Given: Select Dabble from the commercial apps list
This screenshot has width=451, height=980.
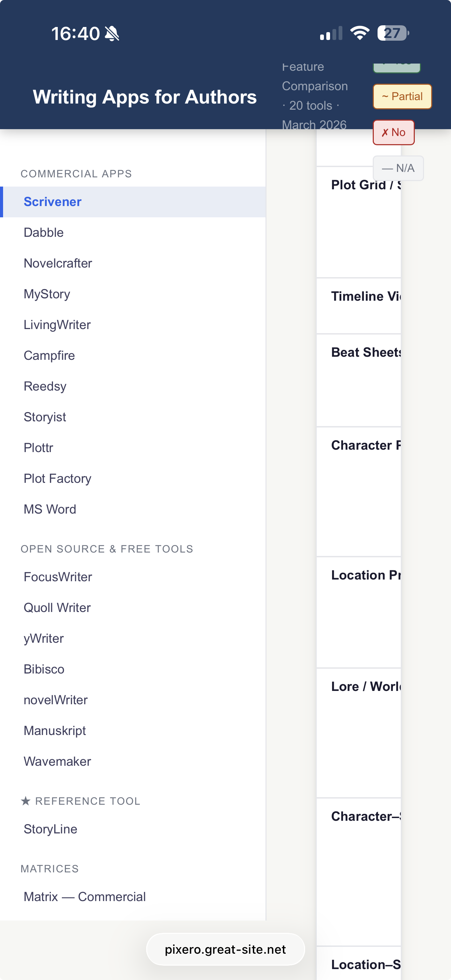Looking at the screenshot, I should (44, 232).
